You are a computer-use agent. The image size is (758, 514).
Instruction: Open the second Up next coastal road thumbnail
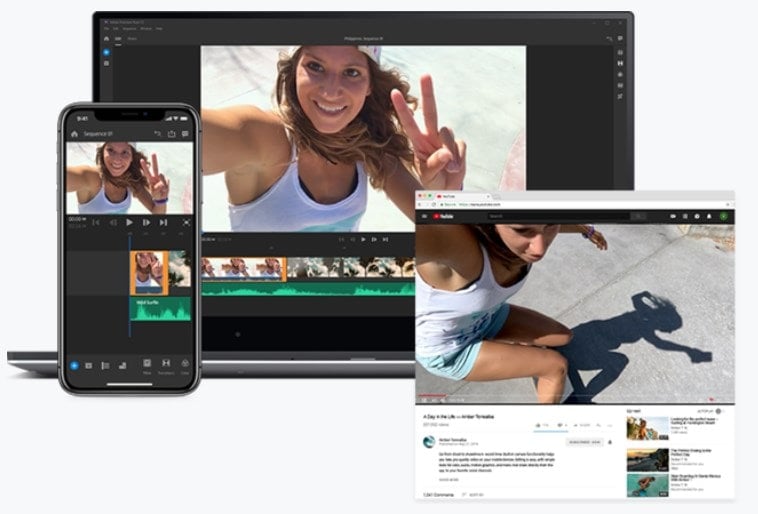click(x=647, y=460)
